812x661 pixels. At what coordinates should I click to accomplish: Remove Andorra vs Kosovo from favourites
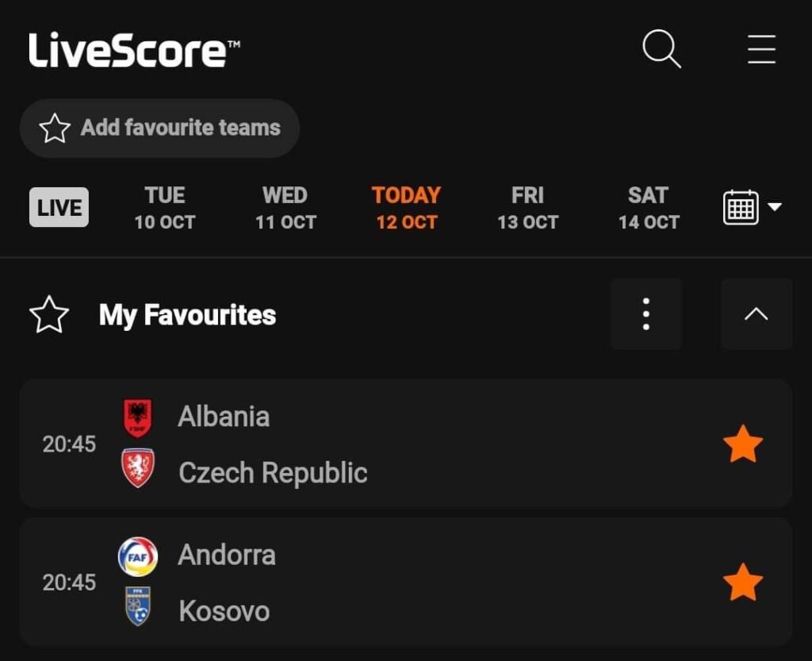(x=742, y=582)
